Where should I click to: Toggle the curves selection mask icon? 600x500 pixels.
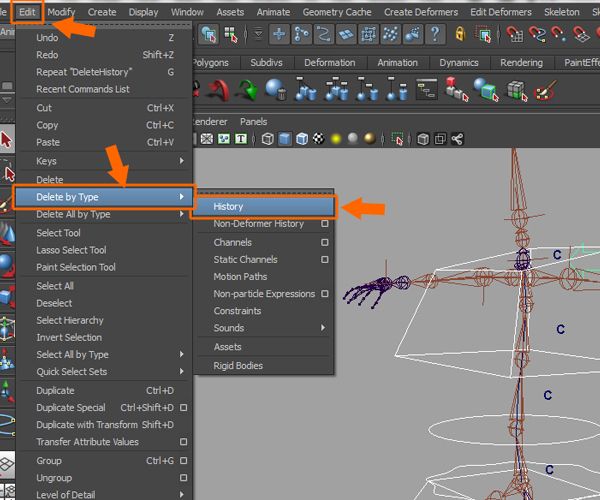(324, 35)
